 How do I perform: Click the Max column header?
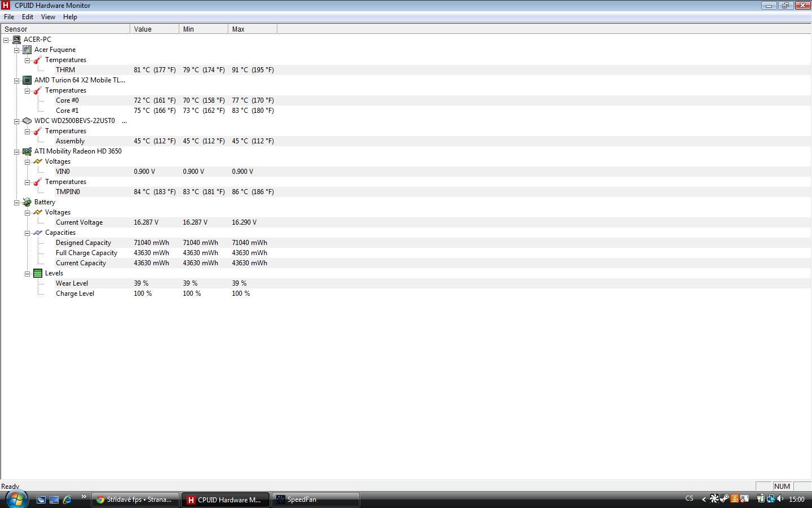coord(253,29)
